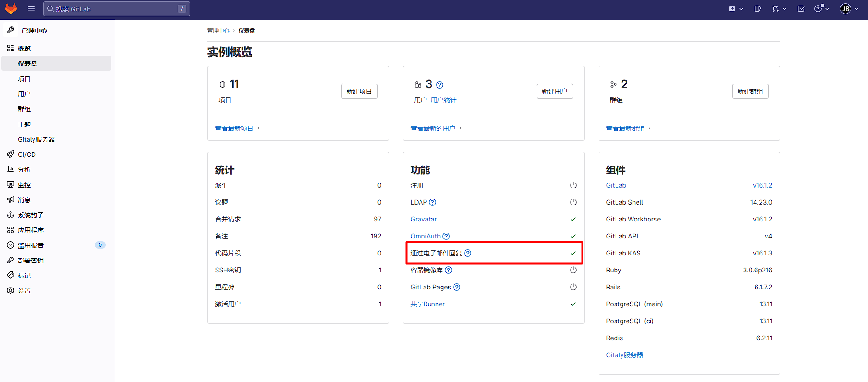This screenshot has height=382, width=868.
Task: Open the create new plus dropdown
Action: click(x=736, y=9)
